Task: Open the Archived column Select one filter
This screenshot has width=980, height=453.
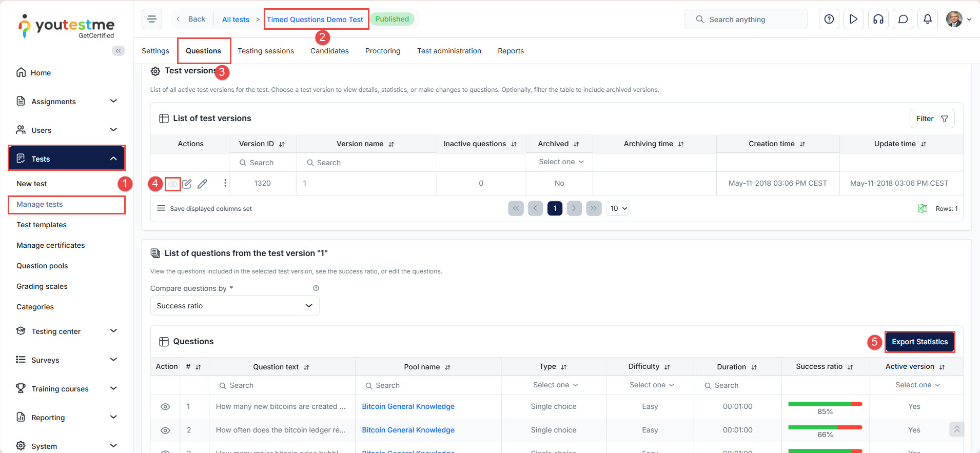Action: point(560,162)
